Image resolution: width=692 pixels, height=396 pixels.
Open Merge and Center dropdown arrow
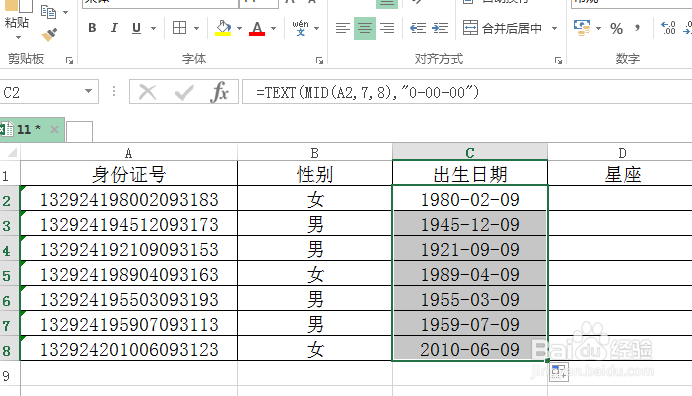click(x=554, y=28)
